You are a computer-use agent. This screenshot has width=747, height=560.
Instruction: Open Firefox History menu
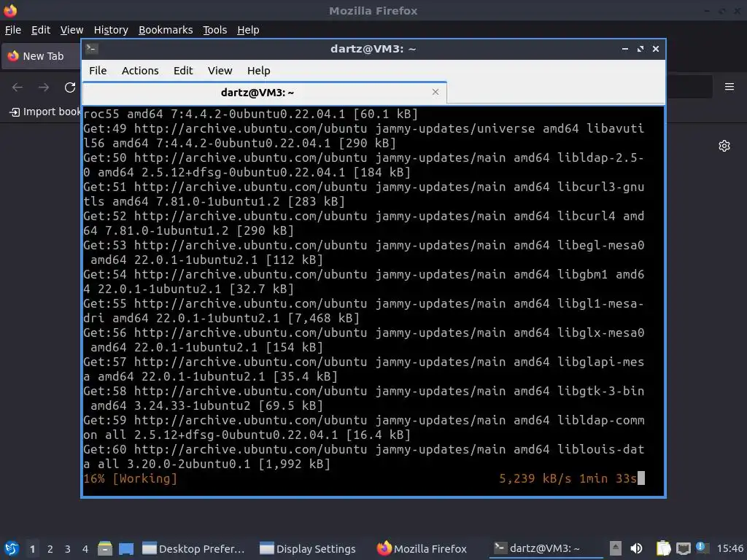click(x=111, y=30)
